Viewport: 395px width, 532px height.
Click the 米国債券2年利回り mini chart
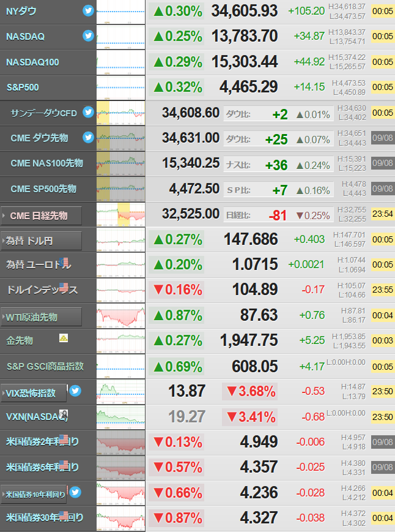(x=120, y=443)
